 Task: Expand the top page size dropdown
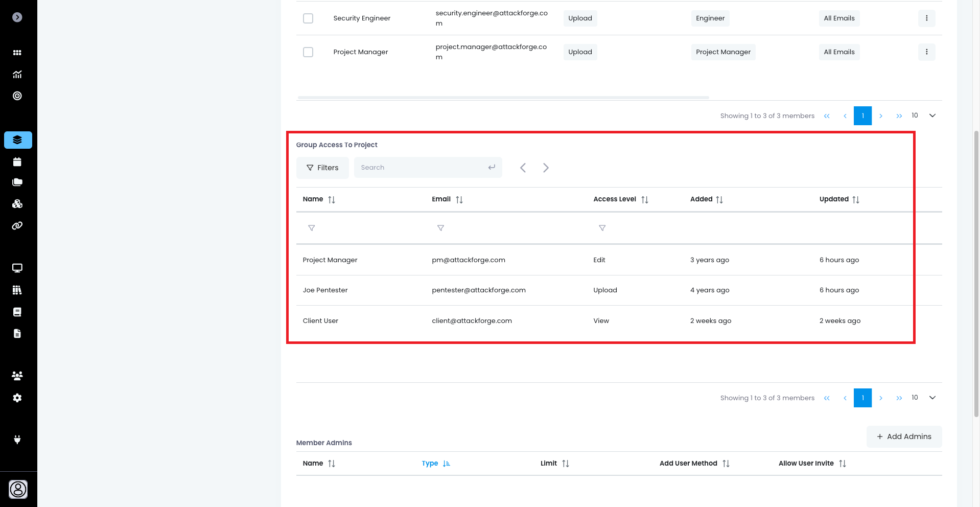932,116
